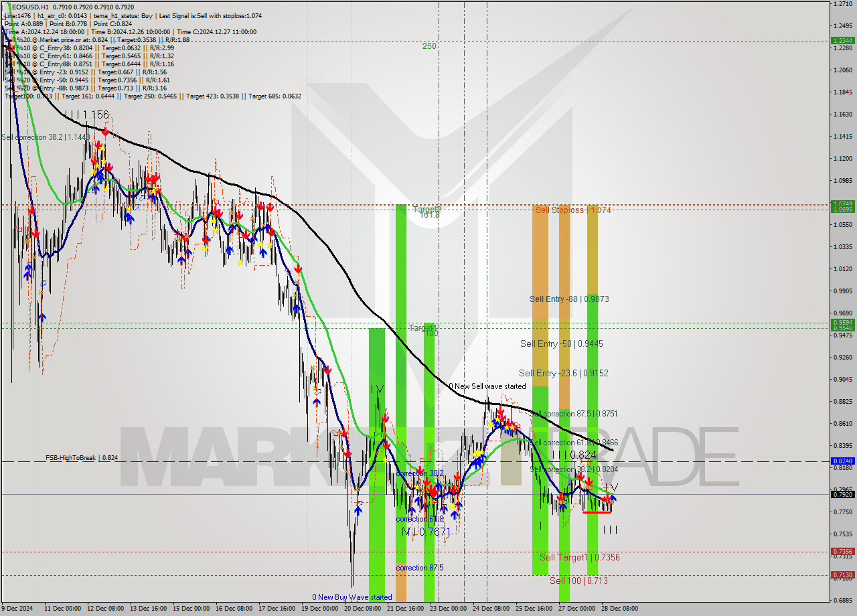Viewport: 857px width, 616px height.
Task: Click the '9 Dec 2024' date label
Action: (x=17, y=609)
